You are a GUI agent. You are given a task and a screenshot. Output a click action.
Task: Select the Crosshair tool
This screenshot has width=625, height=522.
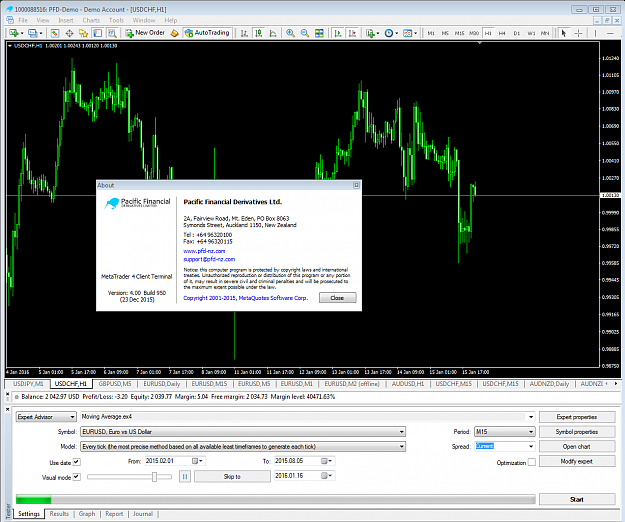point(578,33)
